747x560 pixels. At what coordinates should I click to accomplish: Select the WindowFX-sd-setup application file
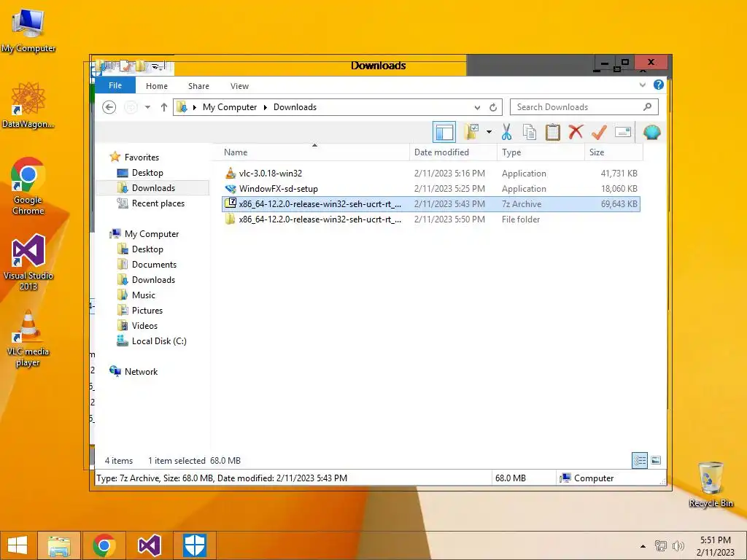pyautogui.click(x=430, y=189)
